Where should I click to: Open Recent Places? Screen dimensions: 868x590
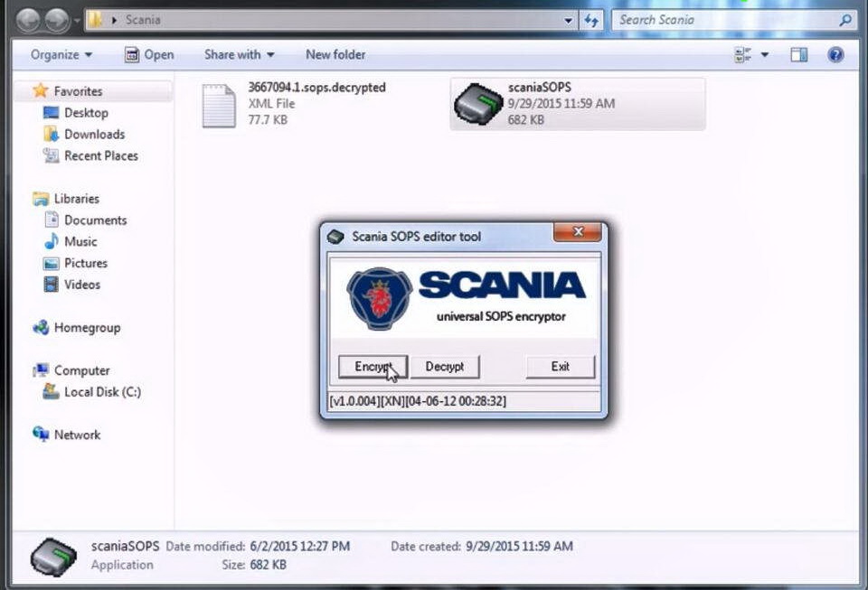(101, 156)
